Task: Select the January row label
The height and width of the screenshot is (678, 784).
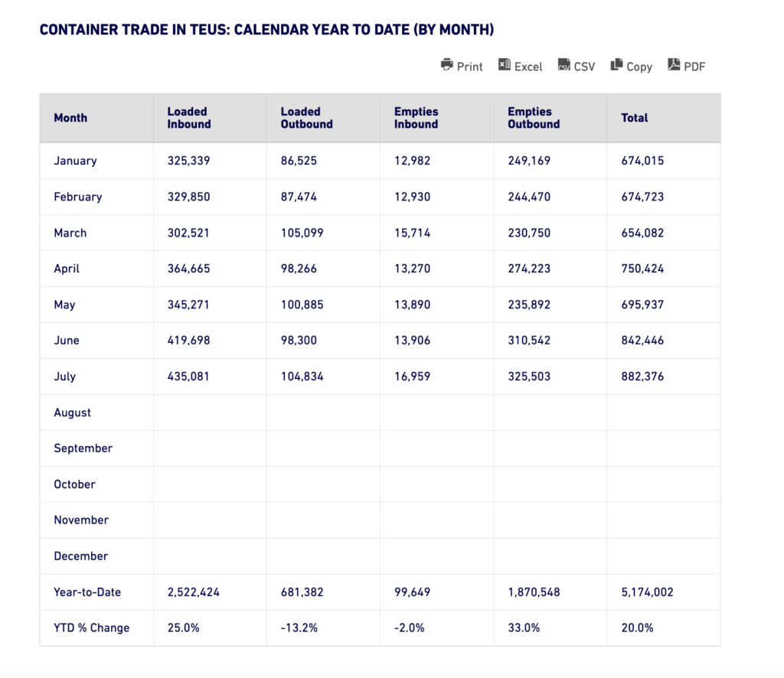Action: click(75, 161)
